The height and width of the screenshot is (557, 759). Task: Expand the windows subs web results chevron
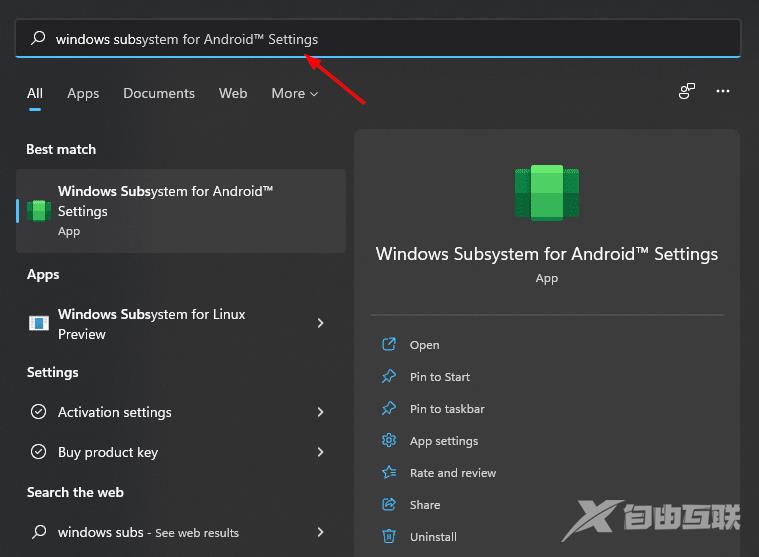pyautogui.click(x=320, y=532)
